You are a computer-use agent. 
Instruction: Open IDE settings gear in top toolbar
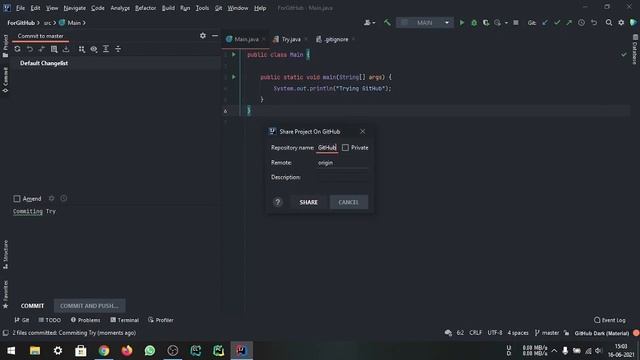[621, 23]
